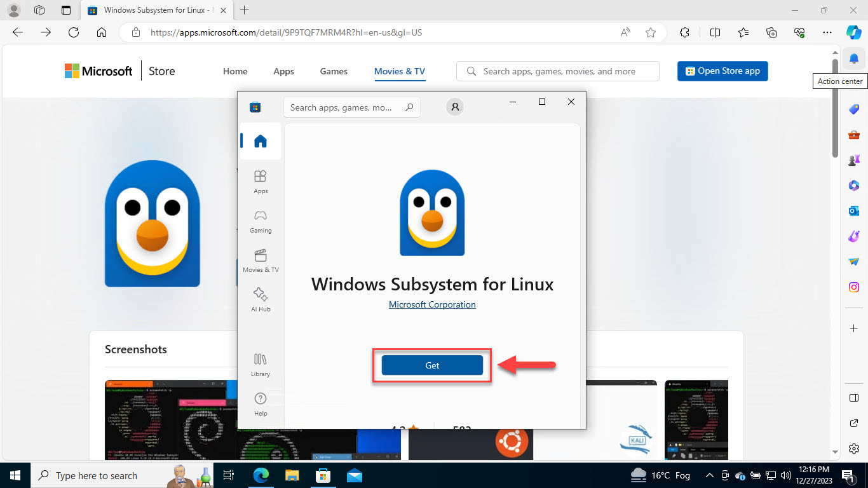The image size is (868, 488).
Task: Open the Settings and more ellipsis menu
Action: [827, 32]
